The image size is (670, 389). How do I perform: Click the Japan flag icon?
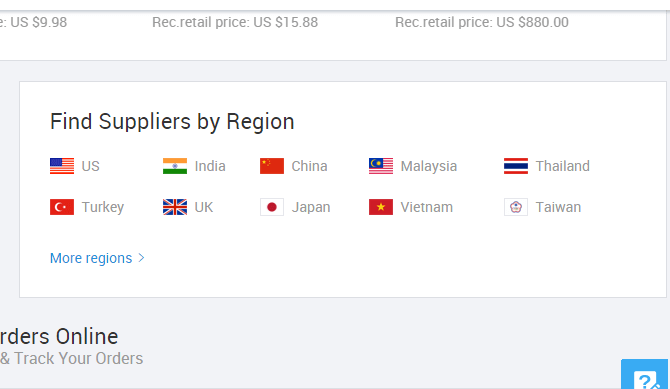click(x=272, y=207)
